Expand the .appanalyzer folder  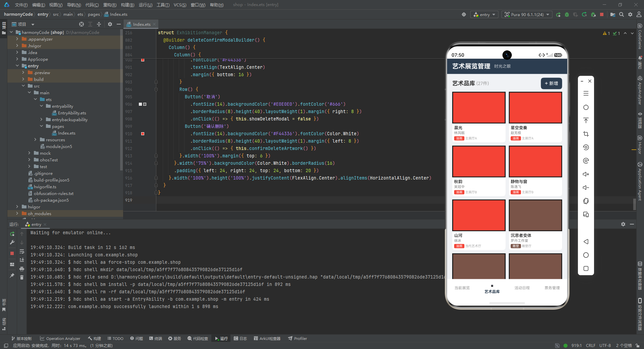pyautogui.click(x=17, y=39)
